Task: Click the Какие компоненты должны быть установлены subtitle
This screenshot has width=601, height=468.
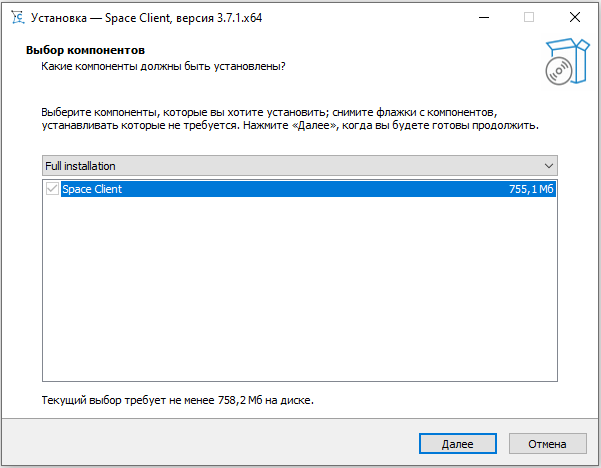Action: point(163,66)
